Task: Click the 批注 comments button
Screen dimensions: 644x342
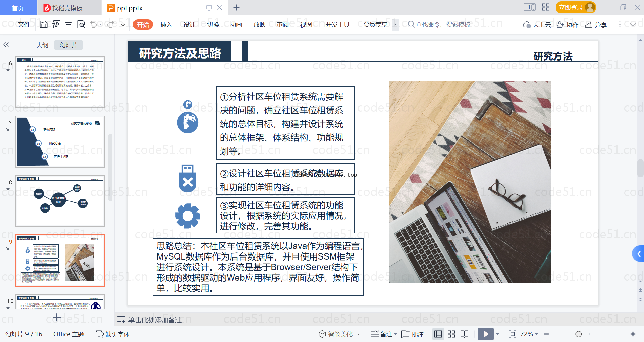Action: tap(413, 334)
